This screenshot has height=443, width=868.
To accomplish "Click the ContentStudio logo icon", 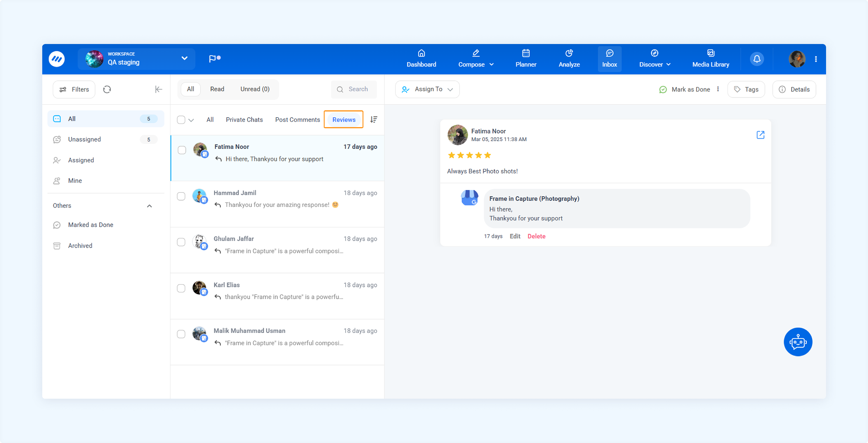I will tap(57, 59).
